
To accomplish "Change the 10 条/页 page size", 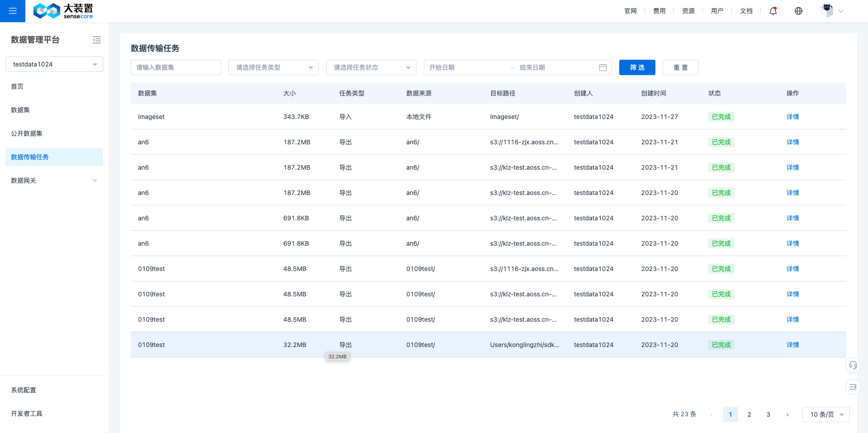I will point(825,414).
